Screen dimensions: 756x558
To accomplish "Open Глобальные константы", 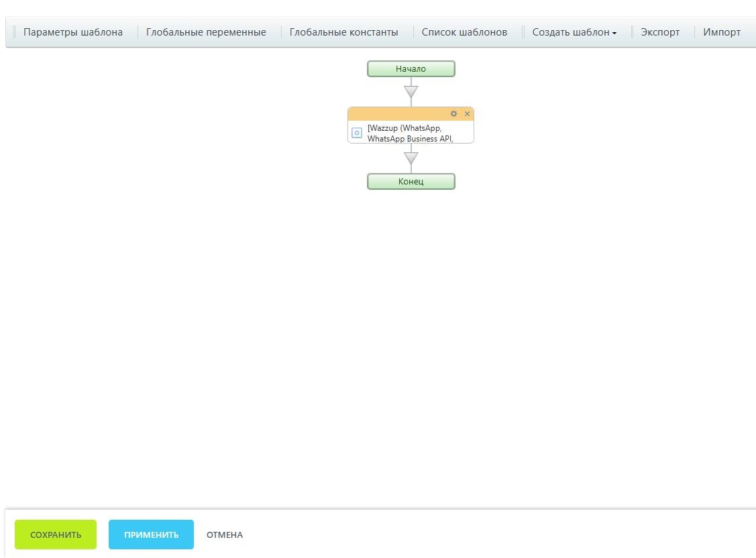I will (x=343, y=32).
